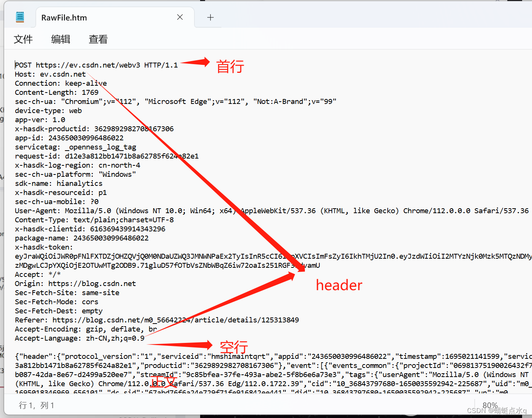
Task: Open the 查看 menu
Action: pos(98,39)
